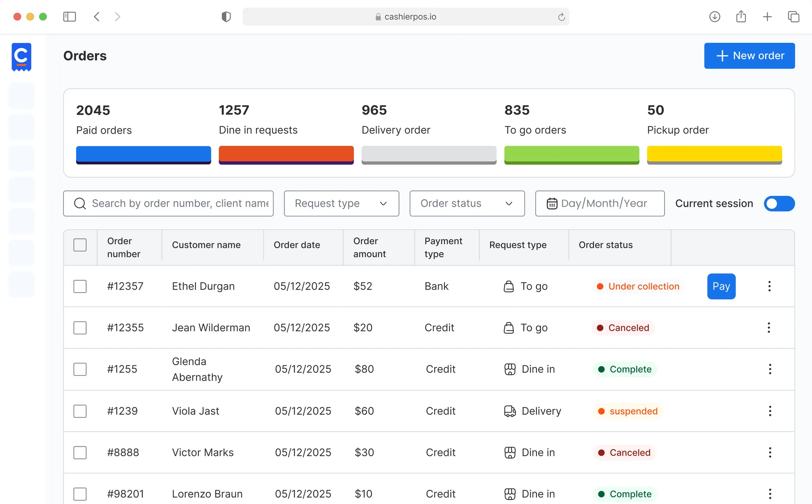Check the box for Viola Jast's order
812x504 pixels.
[x=80, y=411]
